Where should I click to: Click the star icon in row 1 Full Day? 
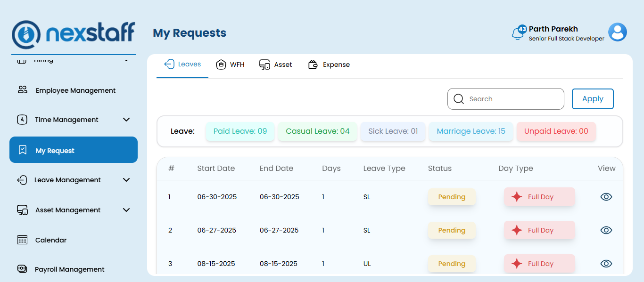point(517,197)
